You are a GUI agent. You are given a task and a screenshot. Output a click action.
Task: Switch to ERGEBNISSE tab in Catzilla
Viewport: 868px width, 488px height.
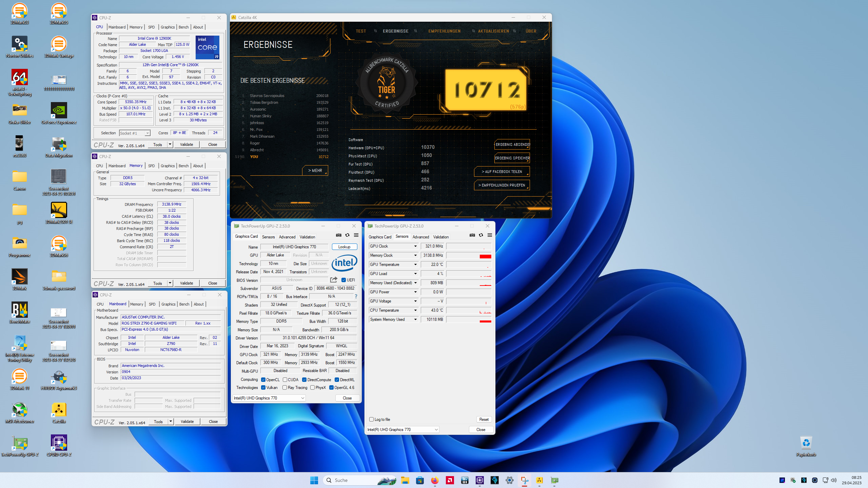(396, 31)
